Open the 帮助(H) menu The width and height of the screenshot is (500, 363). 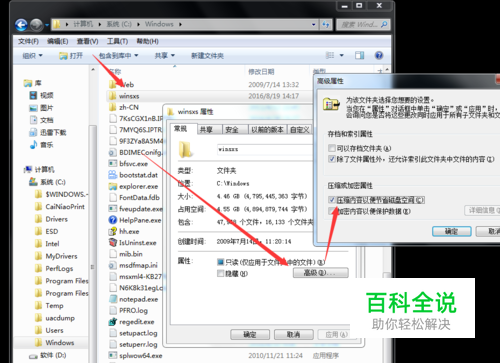click(x=148, y=41)
